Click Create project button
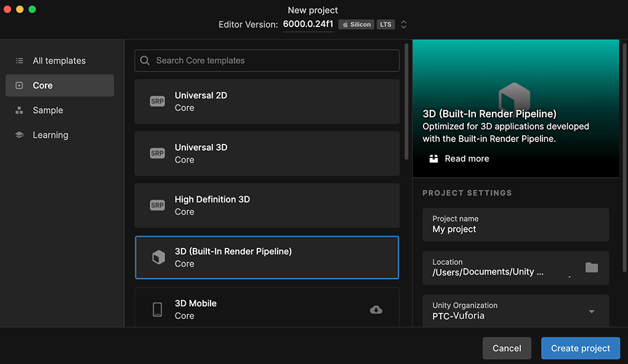The width and height of the screenshot is (628, 364). 581,349
